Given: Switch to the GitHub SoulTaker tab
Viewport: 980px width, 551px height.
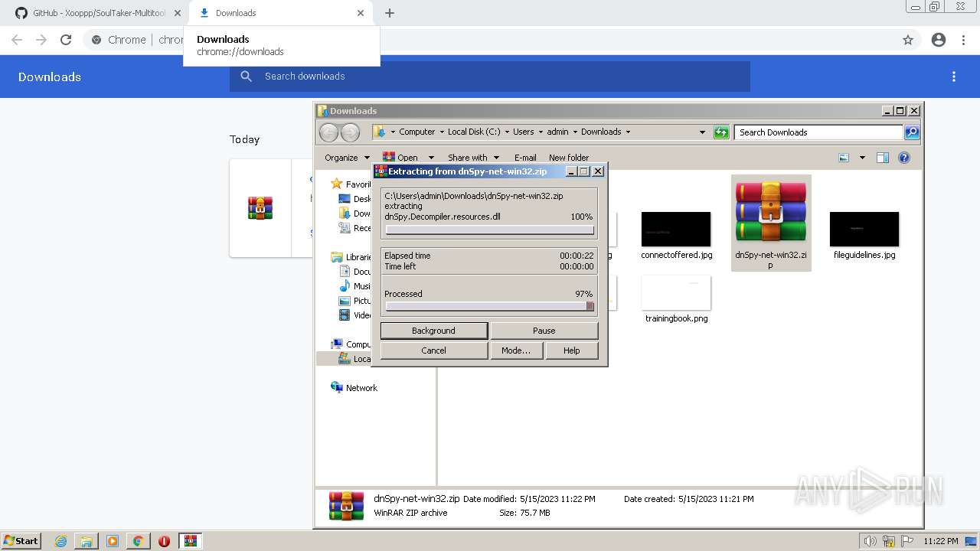Looking at the screenshot, I should pyautogui.click(x=98, y=13).
